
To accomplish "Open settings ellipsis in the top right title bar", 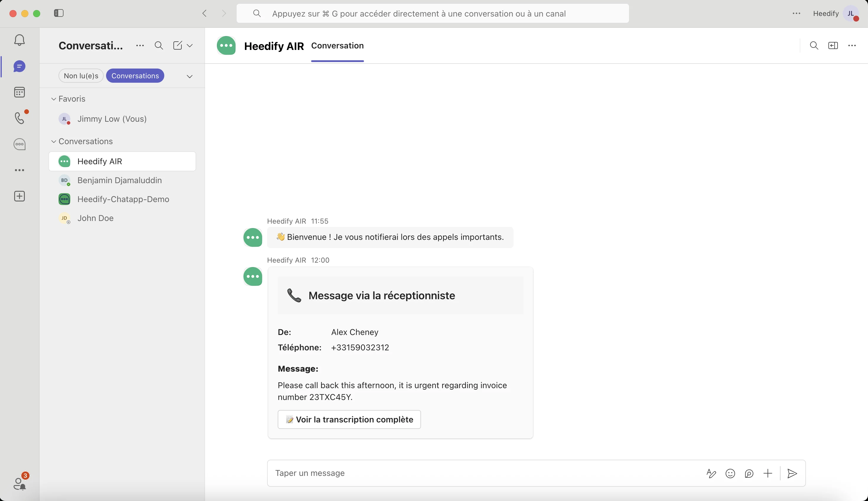I will pos(797,13).
